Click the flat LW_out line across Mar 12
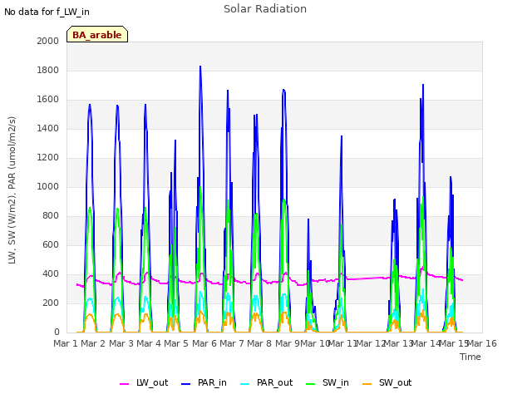The image size is (532, 399). pyautogui.click(x=367, y=278)
